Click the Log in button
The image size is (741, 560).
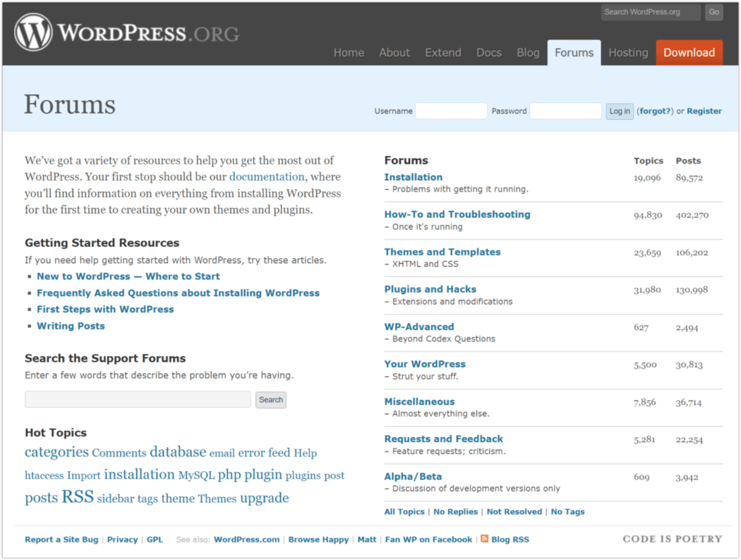619,111
